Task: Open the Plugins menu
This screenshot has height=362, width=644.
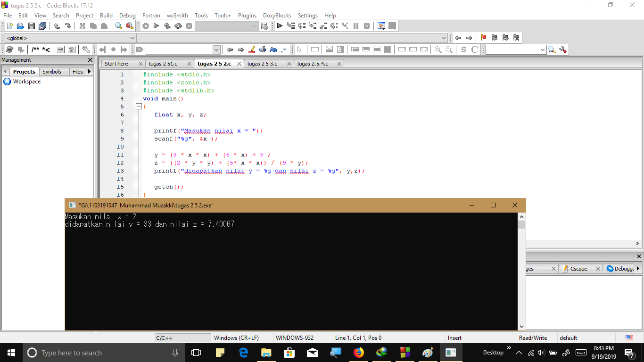Action: tap(247, 16)
